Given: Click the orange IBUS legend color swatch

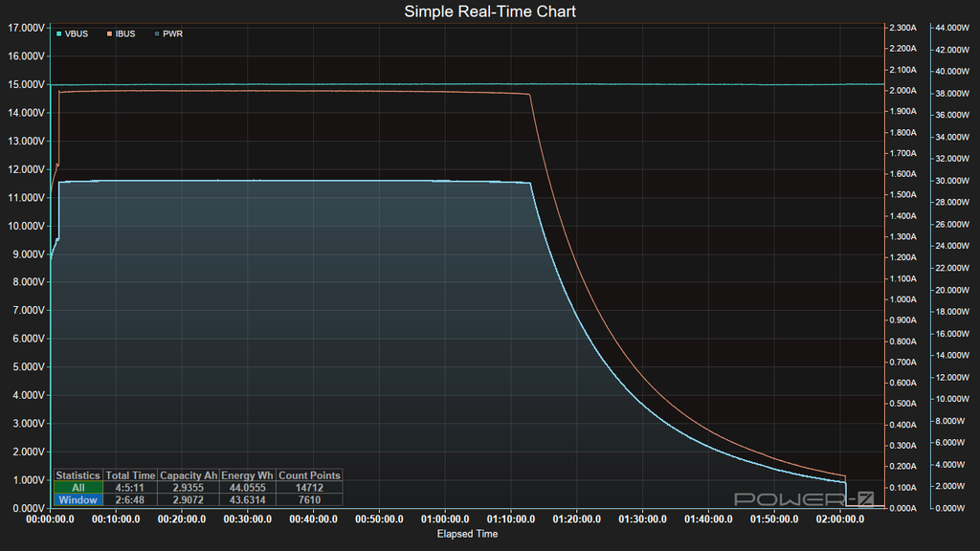Looking at the screenshot, I should 109,33.
